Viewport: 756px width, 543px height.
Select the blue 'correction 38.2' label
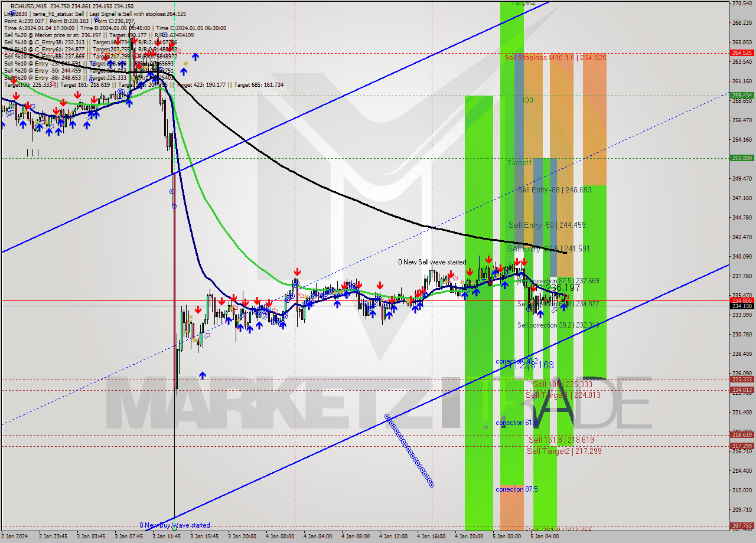point(517,361)
